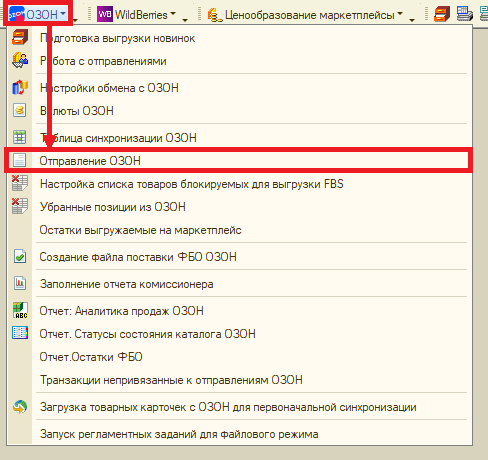Click sync icon beside Загрузка товарных карточек
488x460 pixels.
(x=20, y=407)
